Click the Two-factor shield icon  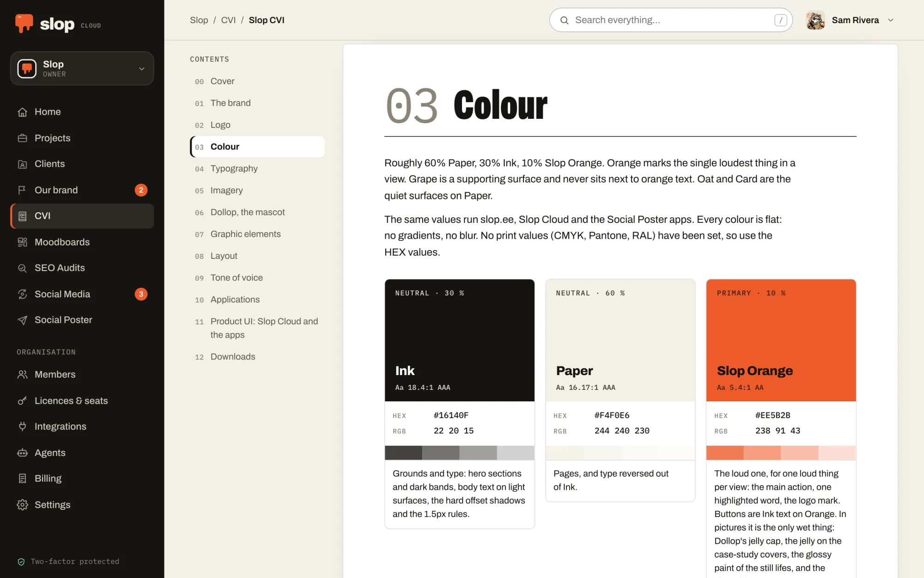tap(21, 562)
